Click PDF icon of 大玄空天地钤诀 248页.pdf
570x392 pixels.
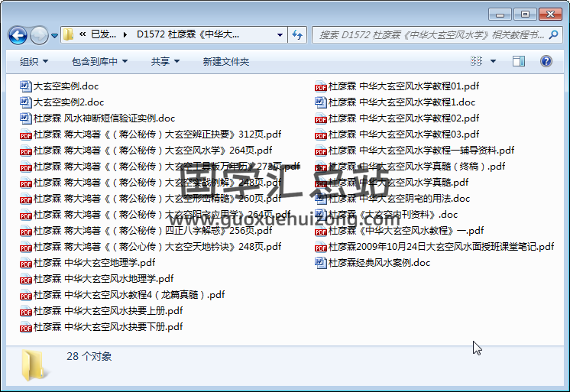tap(25, 247)
